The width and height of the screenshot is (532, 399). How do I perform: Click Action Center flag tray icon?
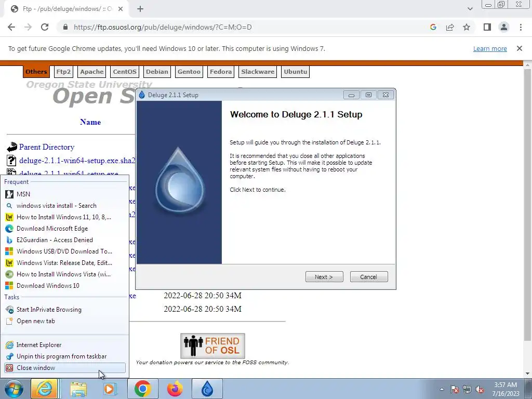454,389
